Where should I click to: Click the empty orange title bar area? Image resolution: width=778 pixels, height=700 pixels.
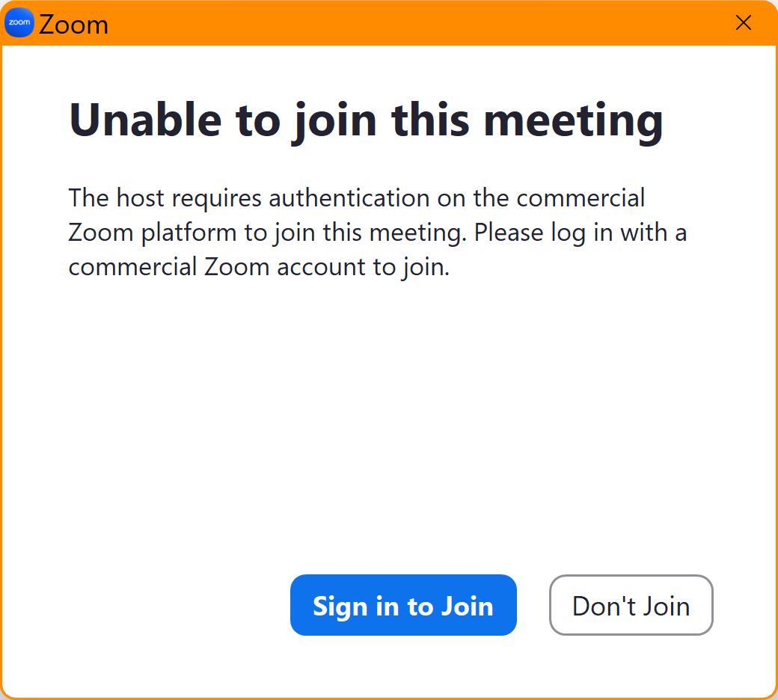(419, 23)
